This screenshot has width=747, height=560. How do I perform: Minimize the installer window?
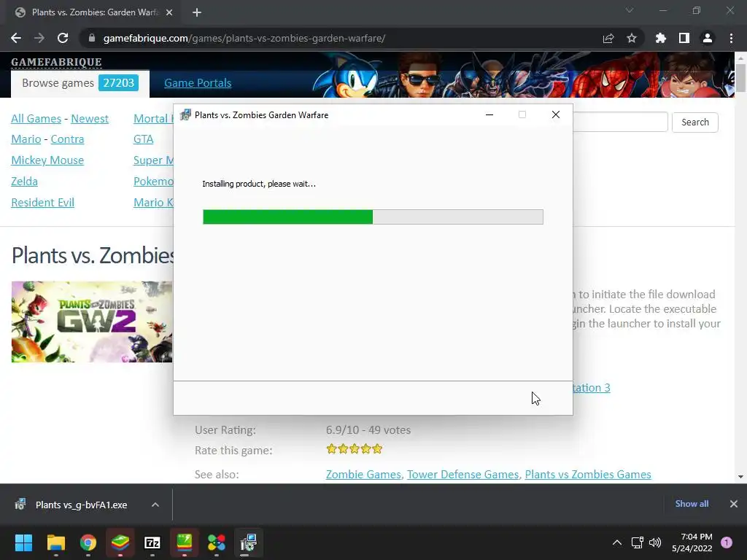pos(489,114)
